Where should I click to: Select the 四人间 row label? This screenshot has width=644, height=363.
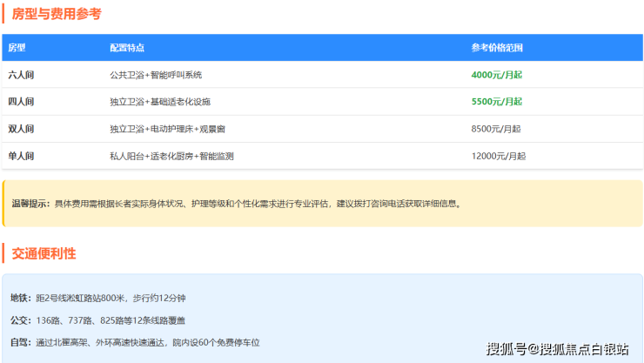pyautogui.click(x=21, y=102)
